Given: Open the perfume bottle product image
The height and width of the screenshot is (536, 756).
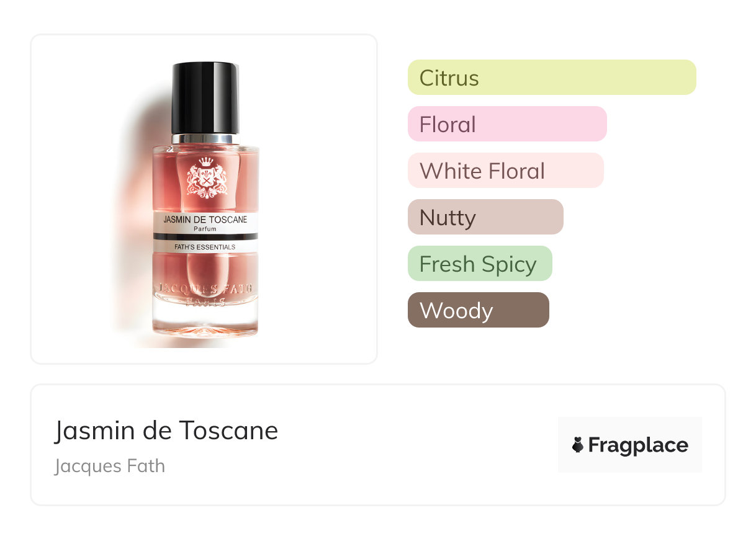Looking at the screenshot, I should pyautogui.click(x=204, y=199).
